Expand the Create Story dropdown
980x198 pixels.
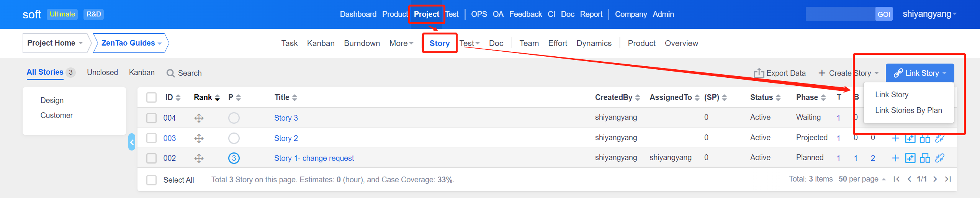(876, 73)
